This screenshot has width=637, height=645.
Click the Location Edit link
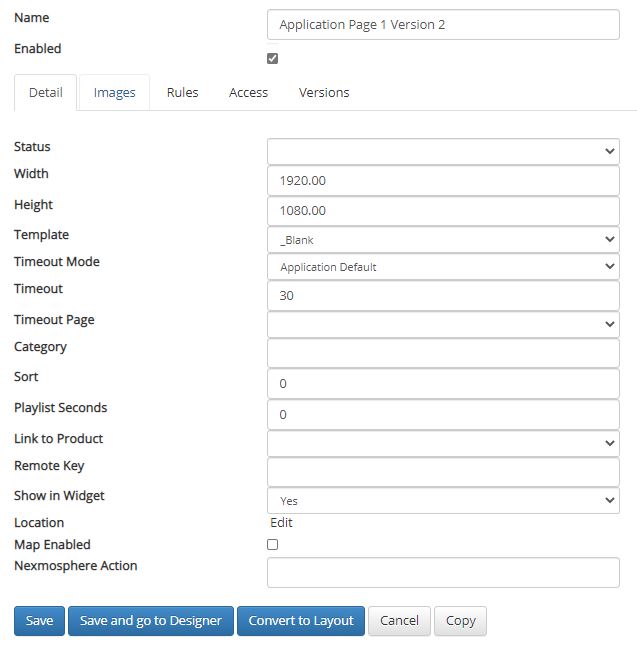[x=281, y=522]
